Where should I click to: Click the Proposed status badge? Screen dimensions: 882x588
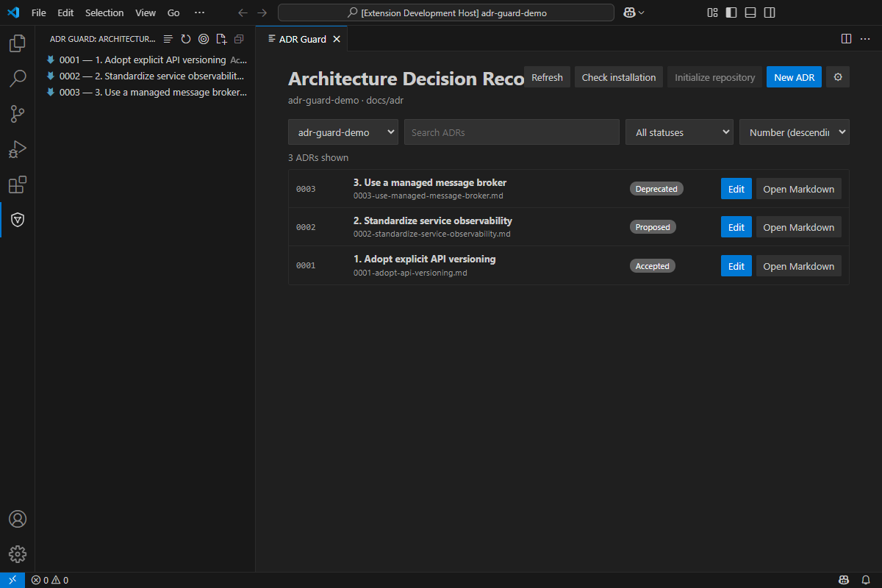click(653, 227)
